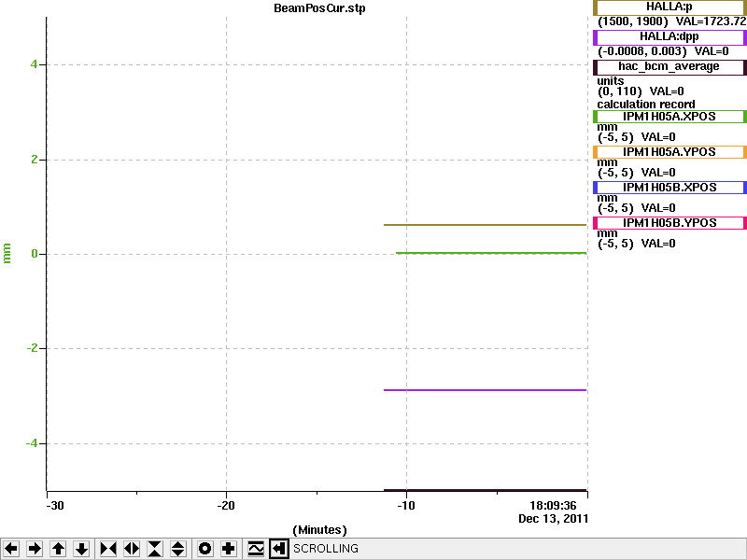Click the SCROLLING status text
This screenshot has height=560, width=747.
(x=325, y=549)
